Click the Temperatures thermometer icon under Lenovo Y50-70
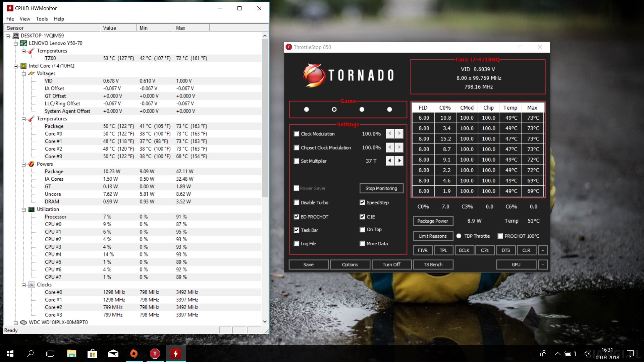Screen dimensions: 644x362 [32, 51]
